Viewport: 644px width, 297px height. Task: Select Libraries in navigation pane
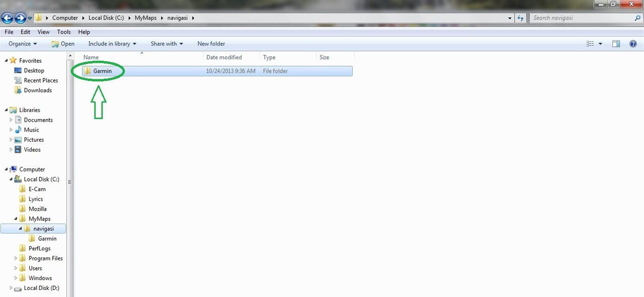tap(30, 110)
